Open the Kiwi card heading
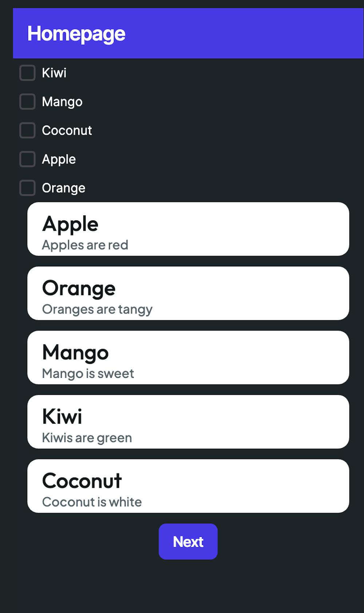This screenshot has height=613, width=364. click(x=62, y=416)
